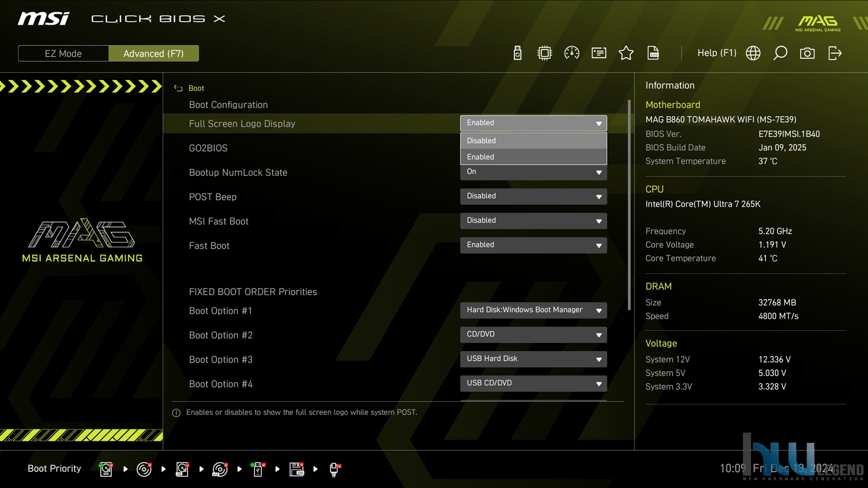
Task: Open the POST Beep dropdown
Action: (533, 196)
